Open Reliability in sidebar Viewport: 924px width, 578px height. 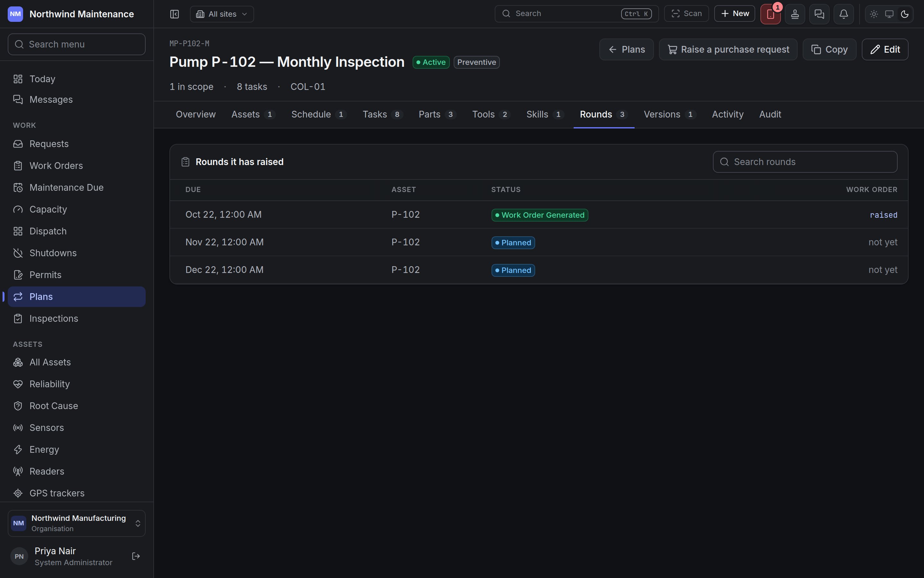[76, 384]
